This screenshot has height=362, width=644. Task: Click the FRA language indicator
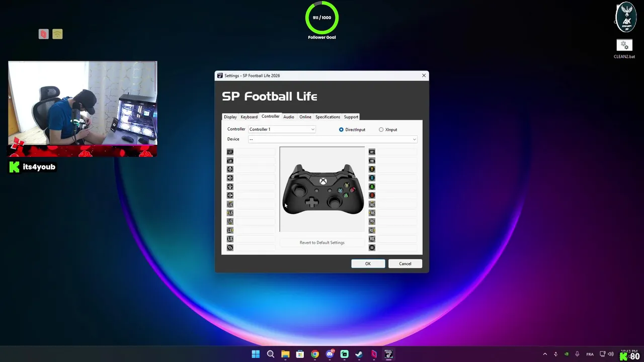point(590,354)
